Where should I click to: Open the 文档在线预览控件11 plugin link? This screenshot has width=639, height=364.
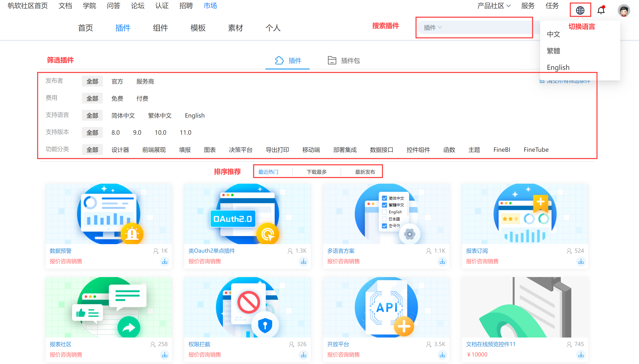[x=491, y=344]
